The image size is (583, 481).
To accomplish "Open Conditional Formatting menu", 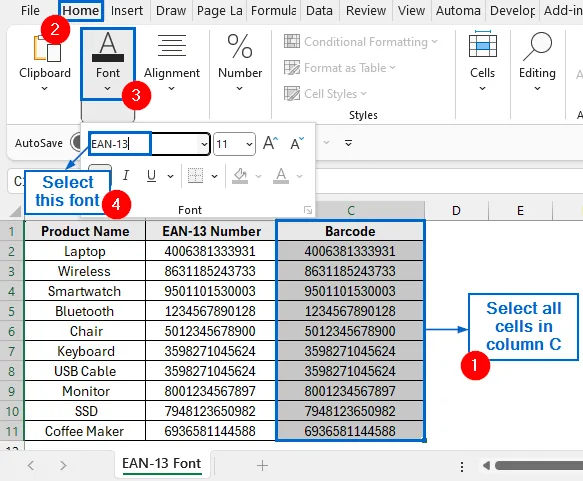I will coord(361,42).
